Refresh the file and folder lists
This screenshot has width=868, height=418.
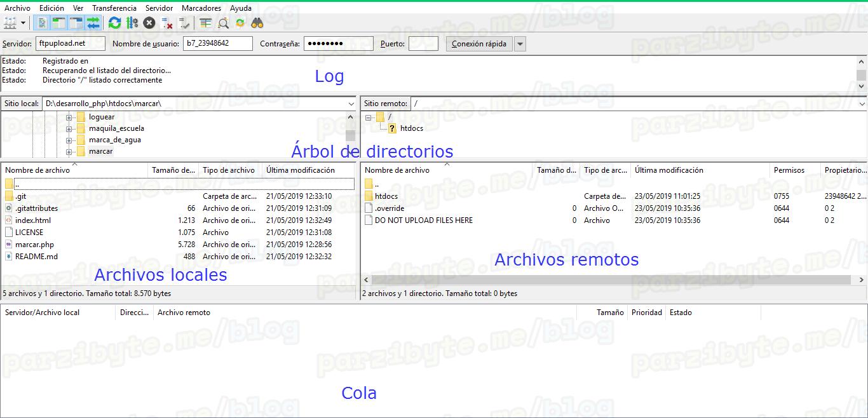tap(114, 23)
